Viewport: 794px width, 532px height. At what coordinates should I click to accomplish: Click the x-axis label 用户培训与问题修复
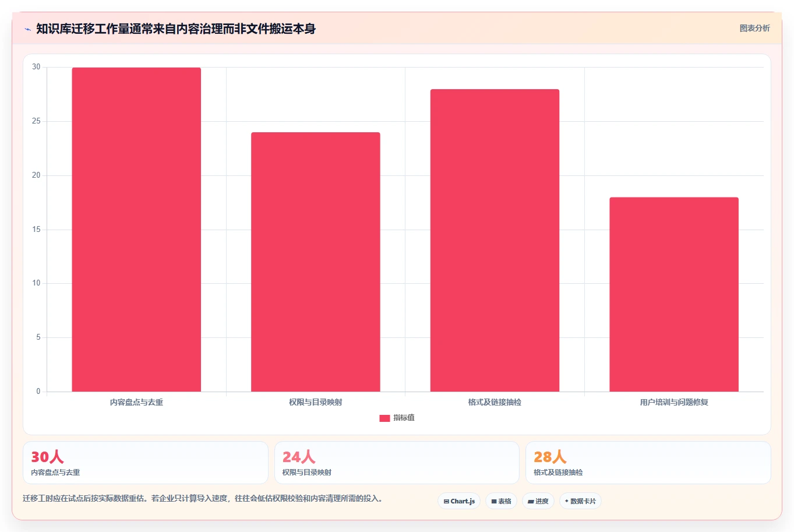coord(674,402)
